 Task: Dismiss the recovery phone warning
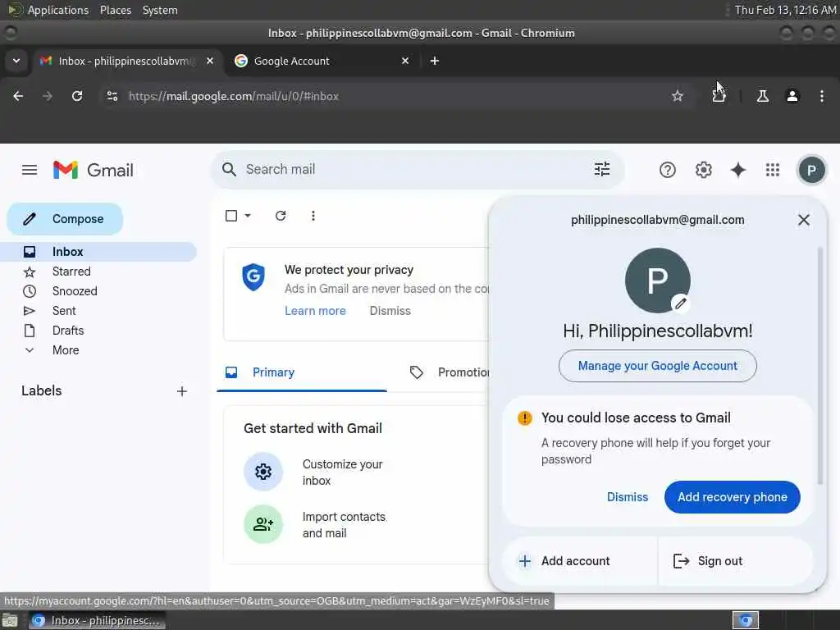pyautogui.click(x=627, y=497)
